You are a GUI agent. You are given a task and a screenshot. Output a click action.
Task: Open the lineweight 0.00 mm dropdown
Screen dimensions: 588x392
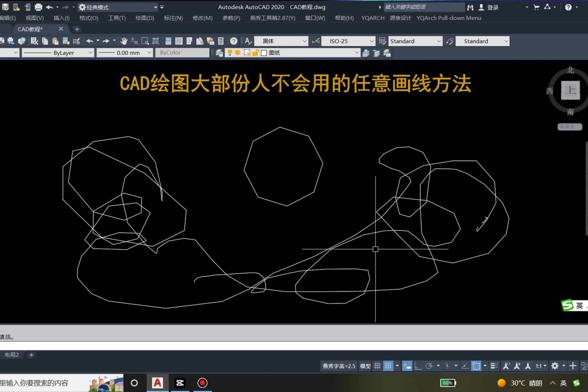coord(149,53)
